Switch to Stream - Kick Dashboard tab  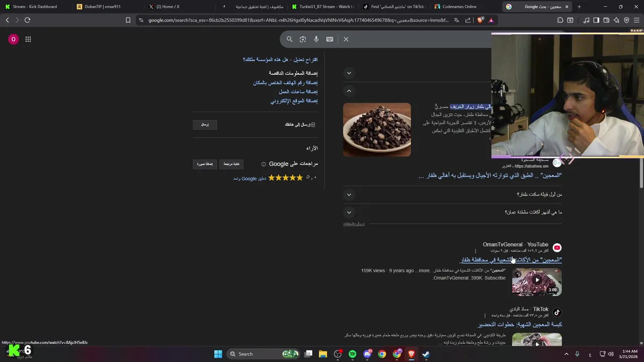coord(34,7)
